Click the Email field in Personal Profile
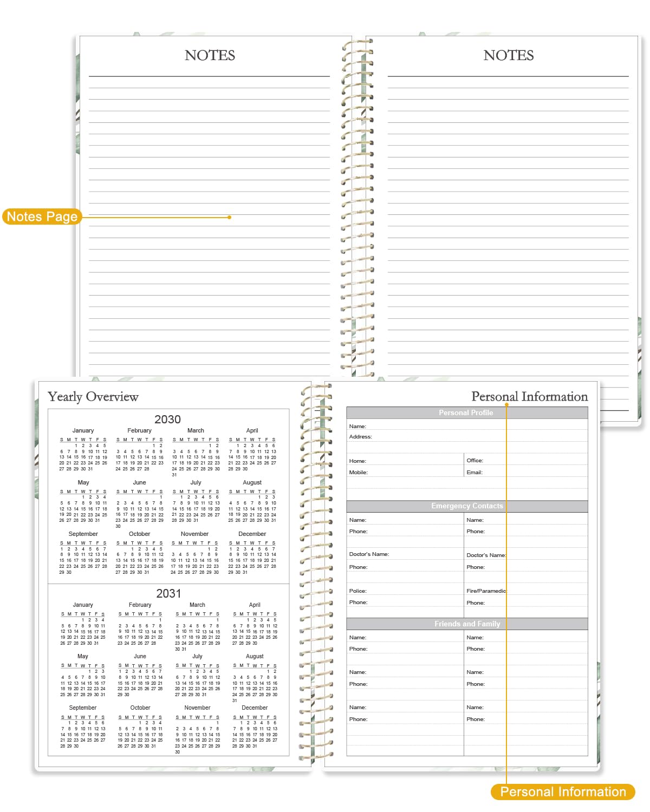The width and height of the screenshot is (650, 812). pos(526,472)
